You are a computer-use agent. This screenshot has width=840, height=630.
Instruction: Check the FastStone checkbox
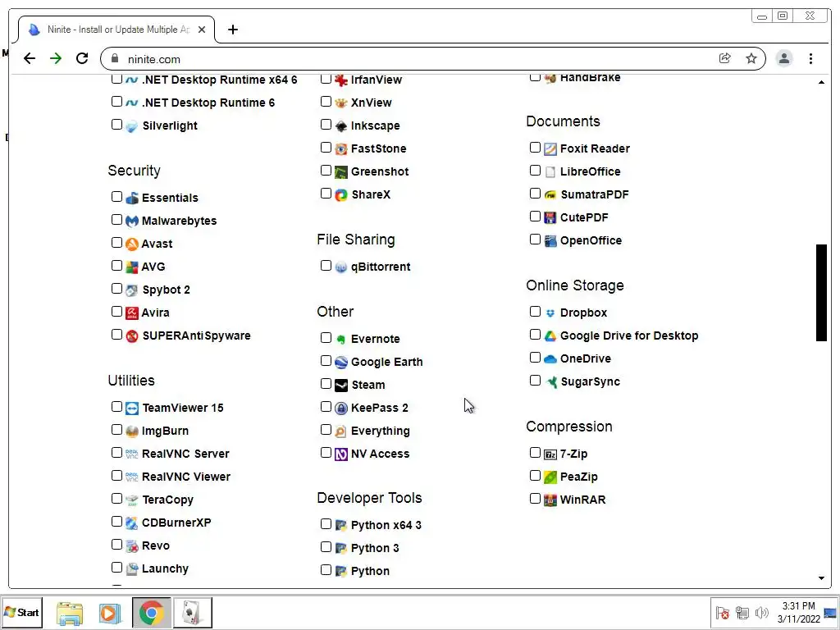326,148
